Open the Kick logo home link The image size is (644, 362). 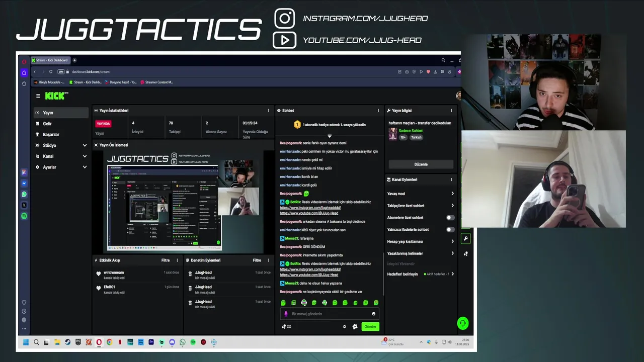56,96
